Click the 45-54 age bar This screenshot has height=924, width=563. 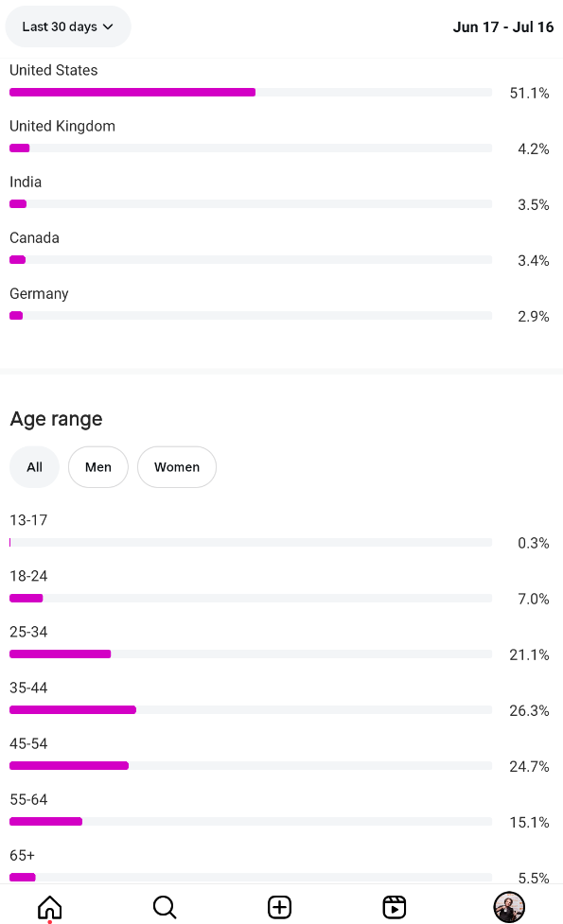251,765
